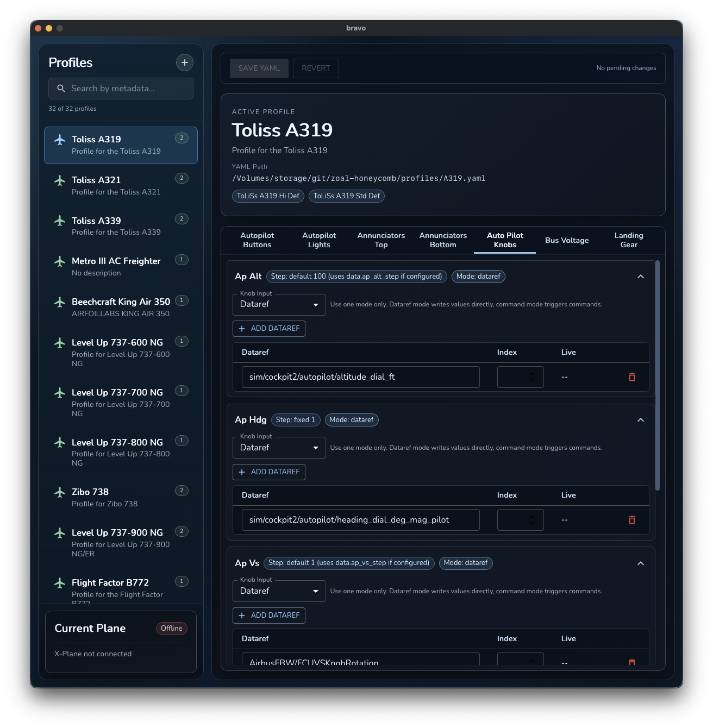
Task: Click the search magnifier icon
Action: (61, 89)
